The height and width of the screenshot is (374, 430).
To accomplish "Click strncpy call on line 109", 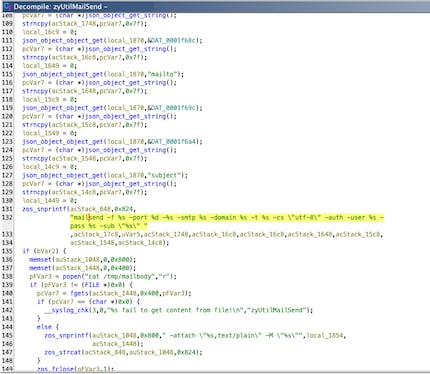I will [35, 24].
